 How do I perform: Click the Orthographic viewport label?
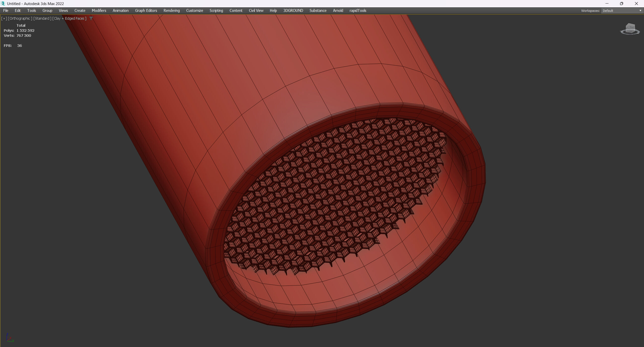click(x=20, y=18)
